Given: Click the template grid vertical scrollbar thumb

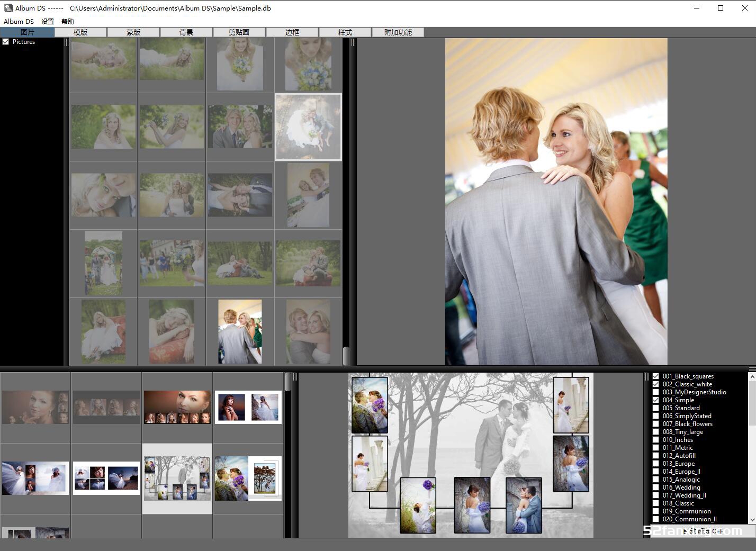Looking at the screenshot, I should click(x=288, y=382).
